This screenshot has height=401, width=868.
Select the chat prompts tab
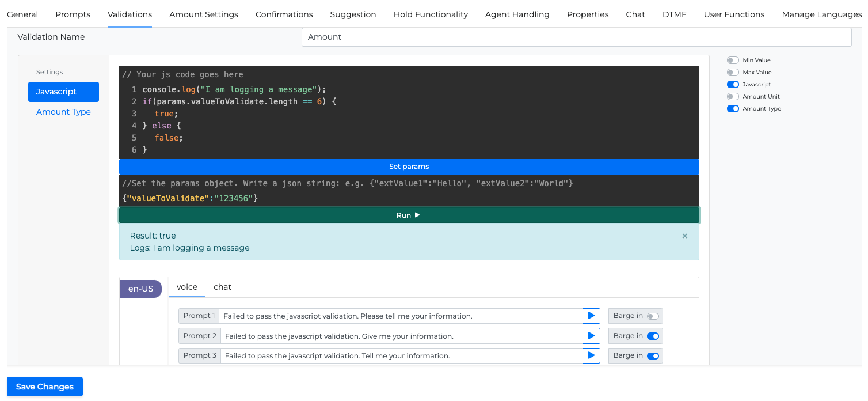222,287
